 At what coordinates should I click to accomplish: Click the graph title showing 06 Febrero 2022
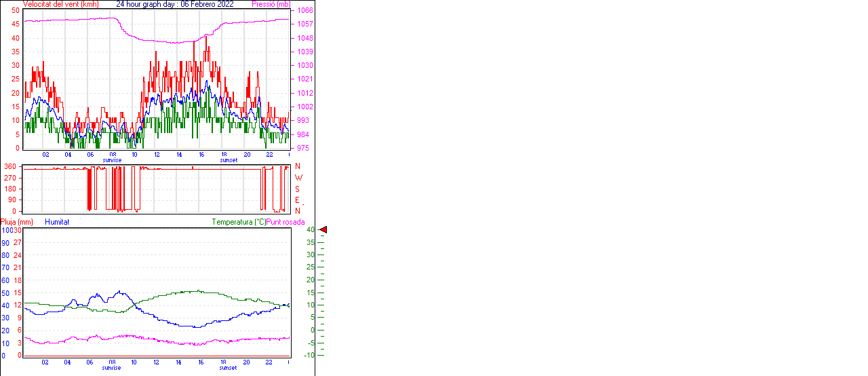(x=175, y=4)
